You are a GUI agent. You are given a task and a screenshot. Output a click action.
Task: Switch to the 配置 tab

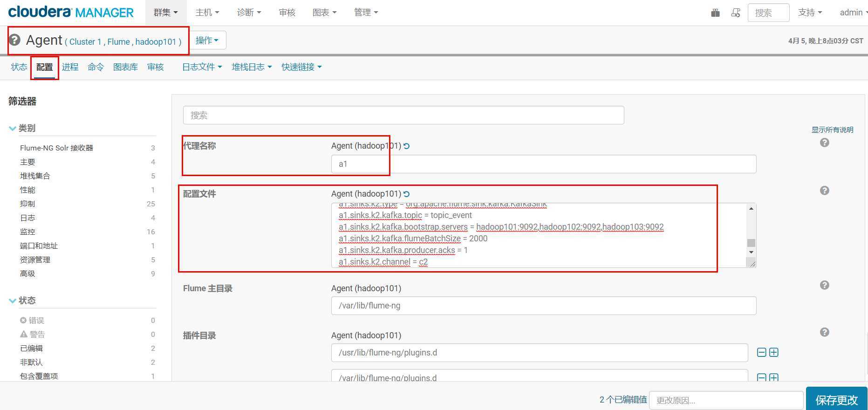click(x=45, y=67)
